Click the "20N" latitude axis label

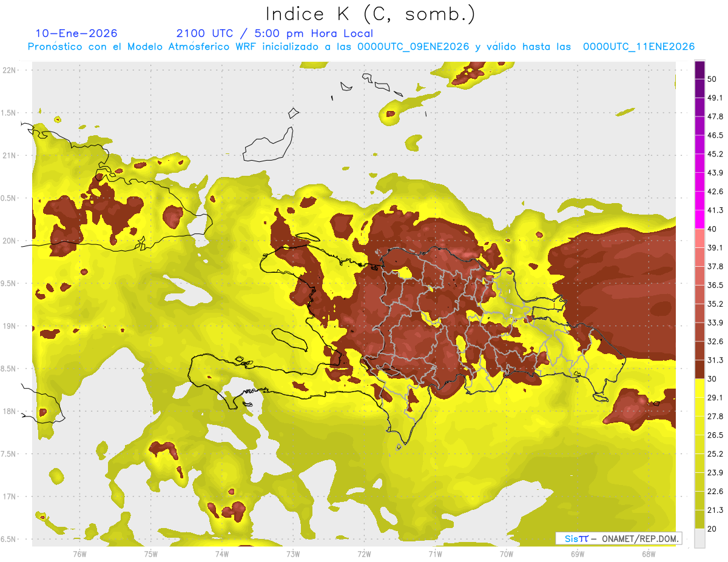pyautogui.click(x=10, y=241)
